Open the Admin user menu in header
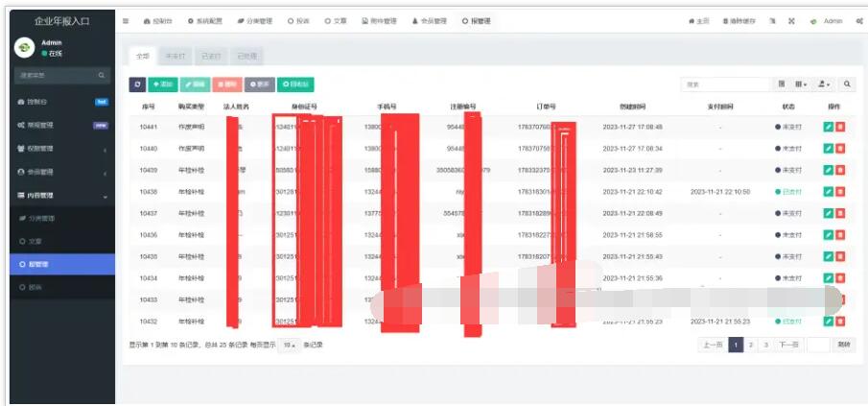 pos(826,21)
